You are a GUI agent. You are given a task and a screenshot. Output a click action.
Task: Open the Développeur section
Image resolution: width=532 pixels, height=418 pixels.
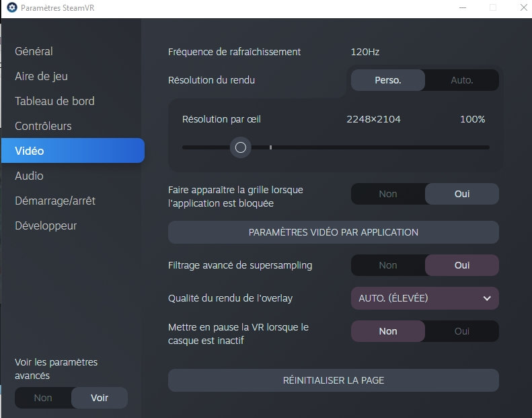pyautogui.click(x=46, y=225)
